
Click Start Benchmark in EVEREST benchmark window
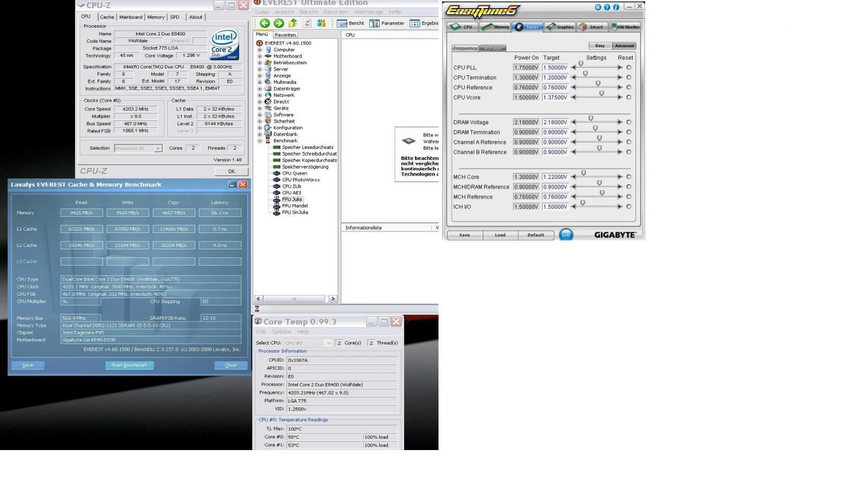[129, 365]
